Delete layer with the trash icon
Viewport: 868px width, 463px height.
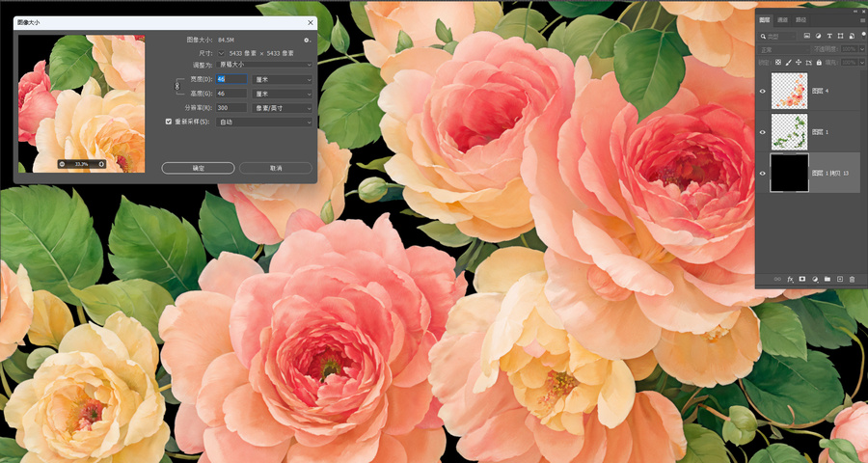(852, 279)
